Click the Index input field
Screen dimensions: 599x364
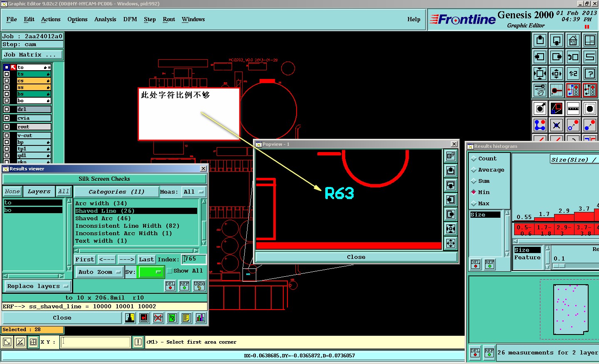[x=194, y=259]
